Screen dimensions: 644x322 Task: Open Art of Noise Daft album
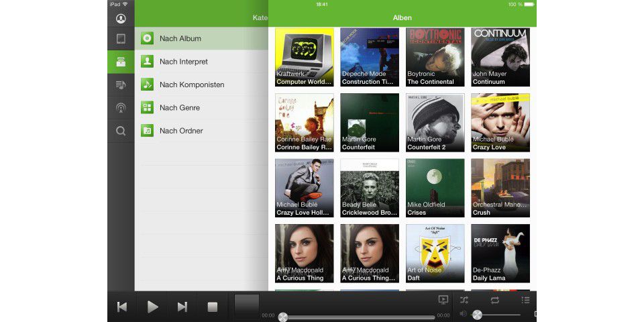click(x=435, y=253)
